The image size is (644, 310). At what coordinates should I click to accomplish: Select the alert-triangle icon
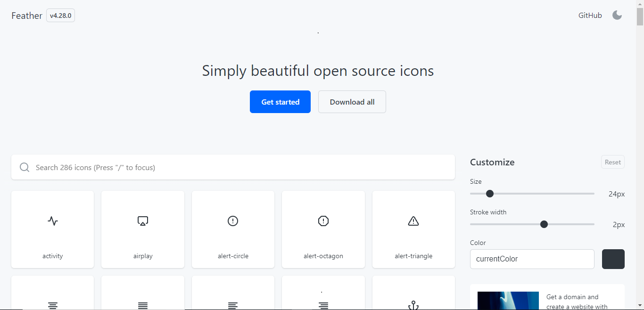[413, 229]
